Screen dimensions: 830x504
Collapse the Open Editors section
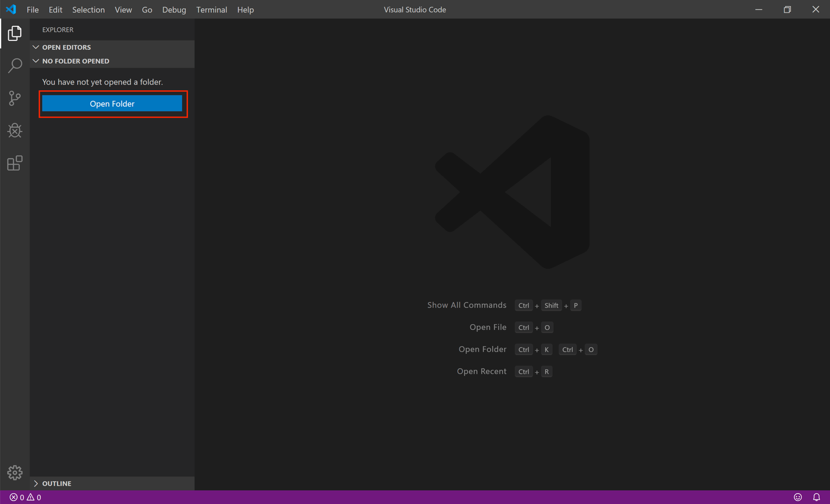point(112,47)
